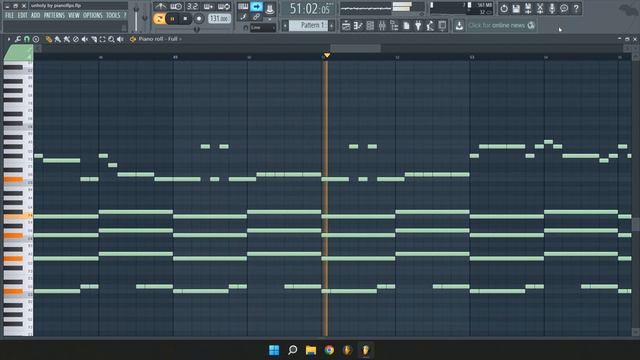Open the plugin picker plug icon
The image size is (640, 360).
418,26
